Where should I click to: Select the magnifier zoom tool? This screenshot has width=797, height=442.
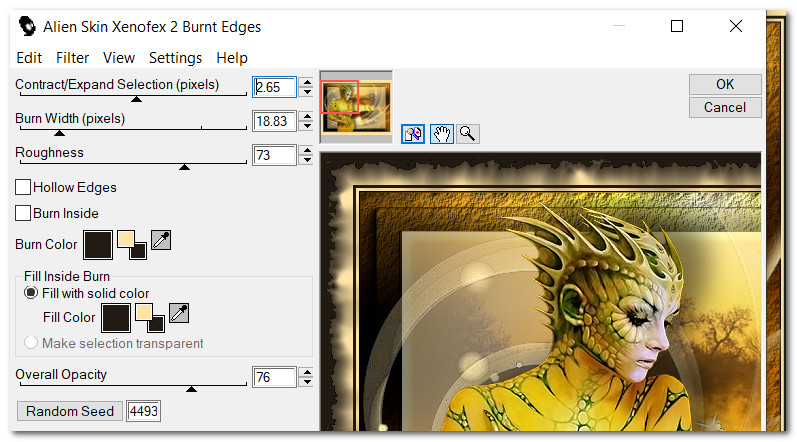click(x=468, y=134)
